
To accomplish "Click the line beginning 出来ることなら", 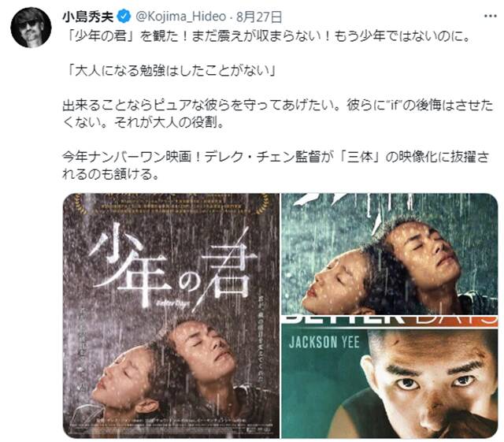I will point(278,106).
